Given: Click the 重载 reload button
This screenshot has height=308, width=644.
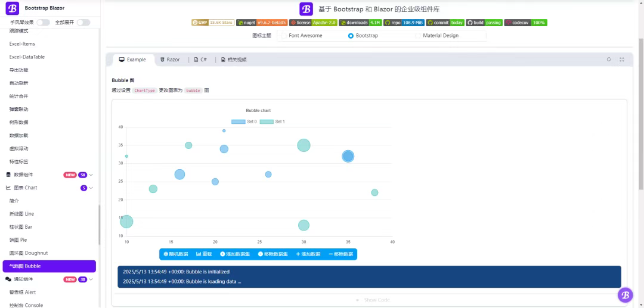Looking at the screenshot, I should [x=204, y=254].
